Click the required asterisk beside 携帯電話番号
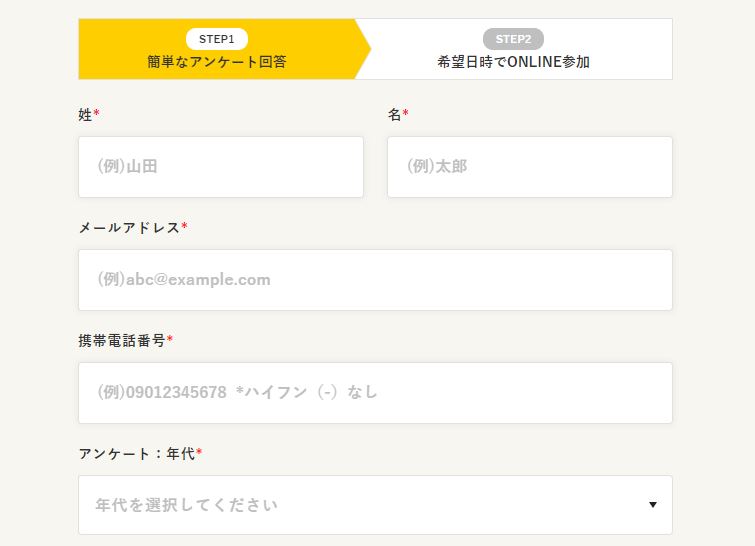This screenshot has width=755, height=546. tap(170, 340)
